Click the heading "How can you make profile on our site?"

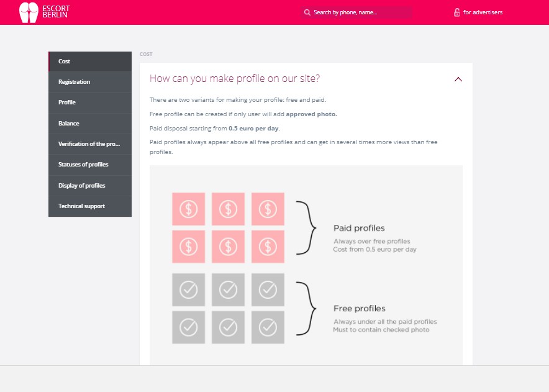(235, 79)
